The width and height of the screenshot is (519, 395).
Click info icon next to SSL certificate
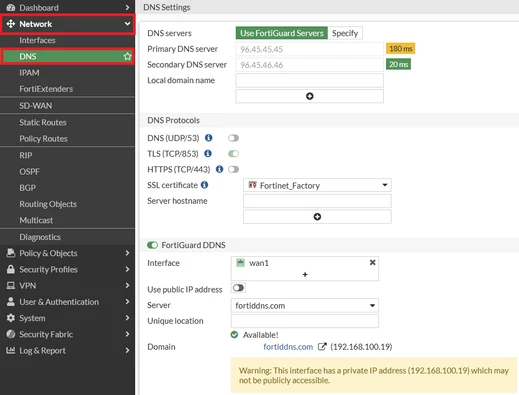point(205,185)
